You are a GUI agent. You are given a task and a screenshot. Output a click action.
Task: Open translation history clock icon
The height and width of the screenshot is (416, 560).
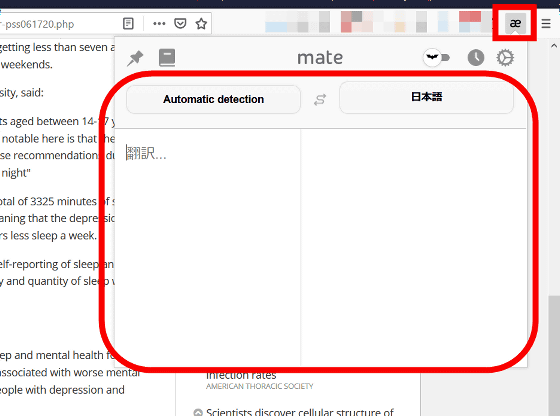pyautogui.click(x=476, y=57)
